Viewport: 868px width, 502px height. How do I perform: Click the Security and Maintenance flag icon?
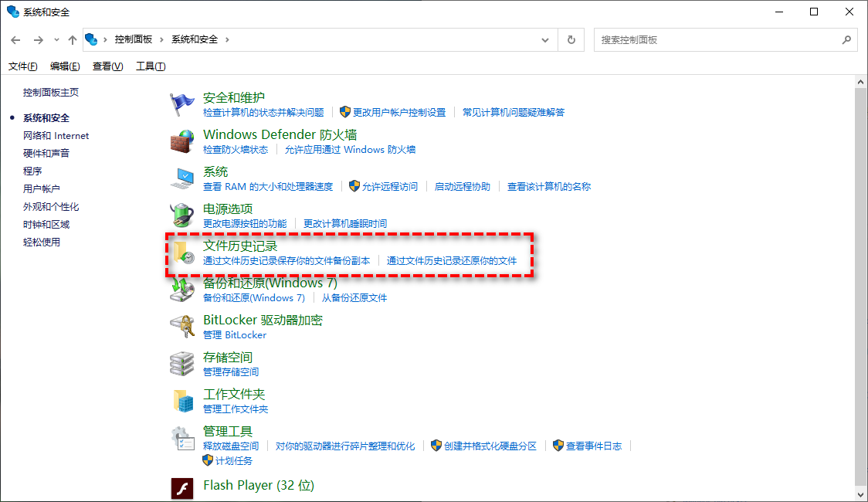pyautogui.click(x=181, y=104)
